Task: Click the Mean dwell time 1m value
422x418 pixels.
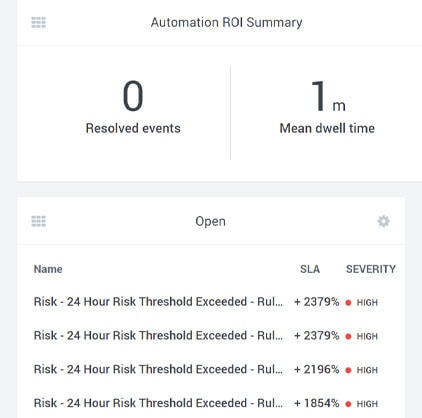Action: [x=328, y=96]
